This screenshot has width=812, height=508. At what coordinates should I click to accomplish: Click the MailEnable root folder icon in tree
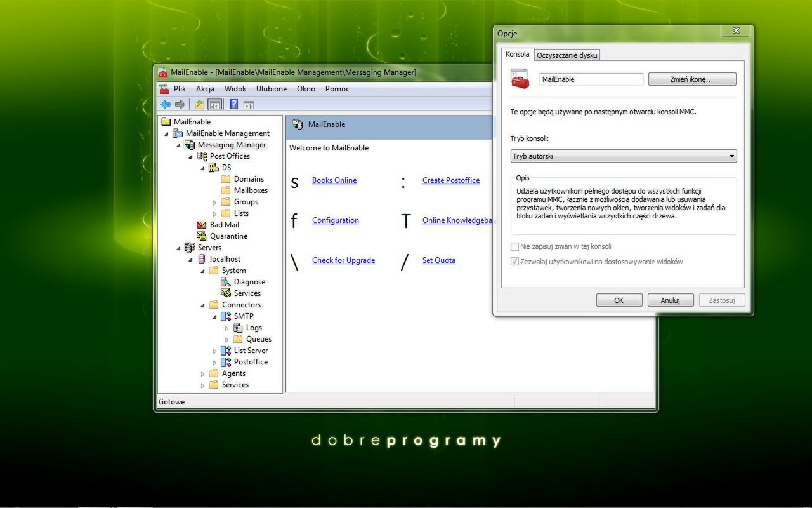pos(166,122)
